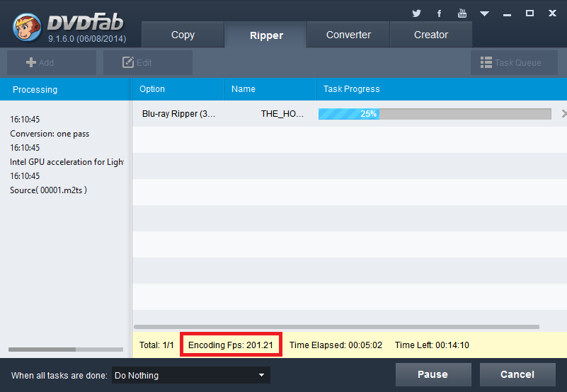567x392 pixels.
Task: Remove the task with the X icon
Action: pyautogui.click(x=563, y=114)
